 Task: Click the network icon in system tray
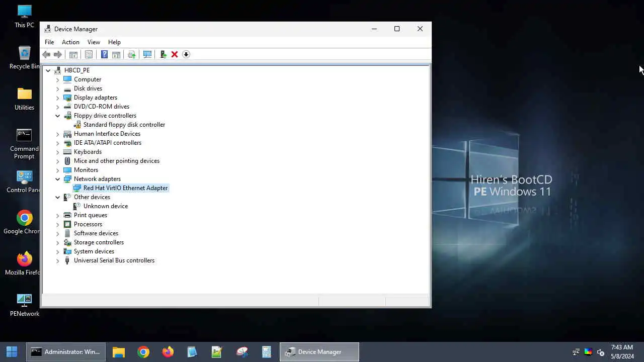pos(576,352)
